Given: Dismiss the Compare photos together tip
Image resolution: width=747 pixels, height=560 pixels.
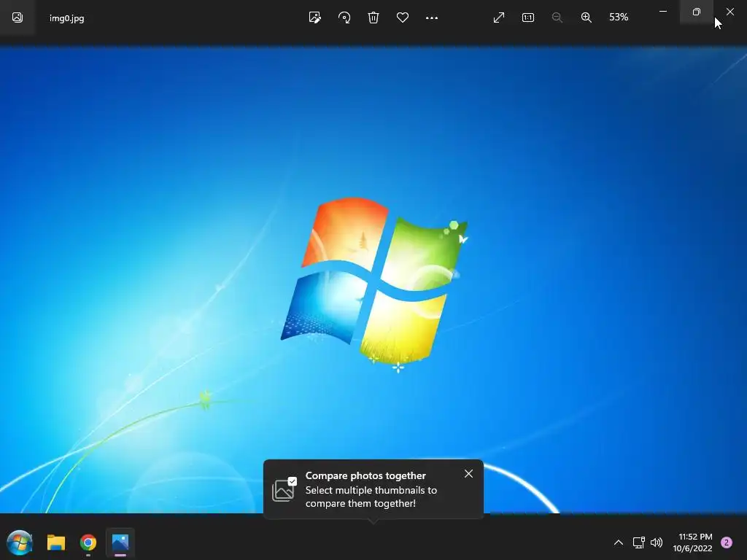Looking at the screenshot, I should click(469, 473).
